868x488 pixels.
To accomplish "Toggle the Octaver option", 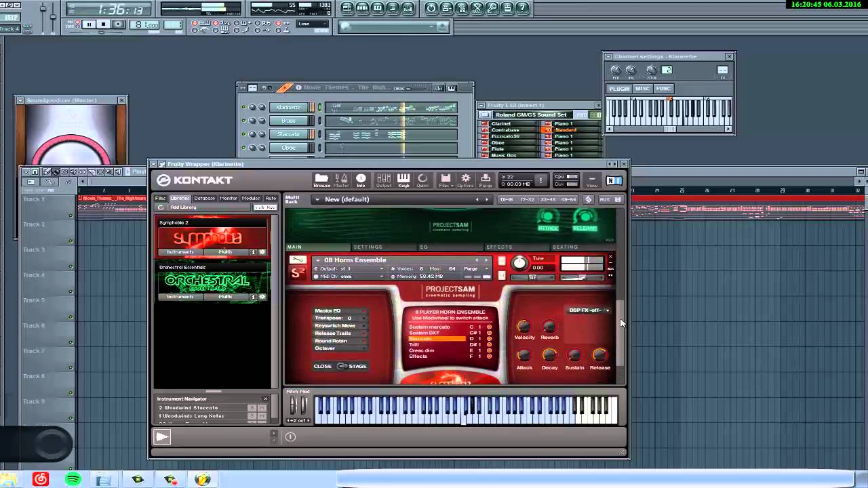I will (x=340, y=348).
